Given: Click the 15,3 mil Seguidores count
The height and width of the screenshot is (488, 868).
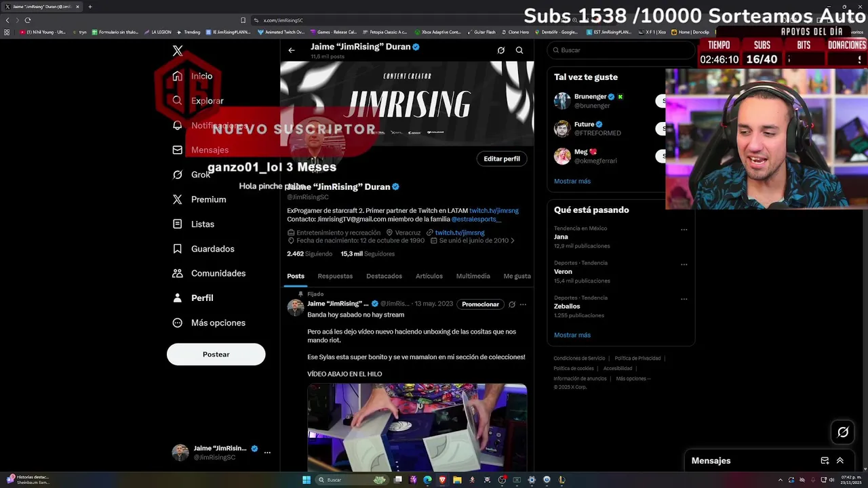Looking at the screenshot, I should 368,253.
